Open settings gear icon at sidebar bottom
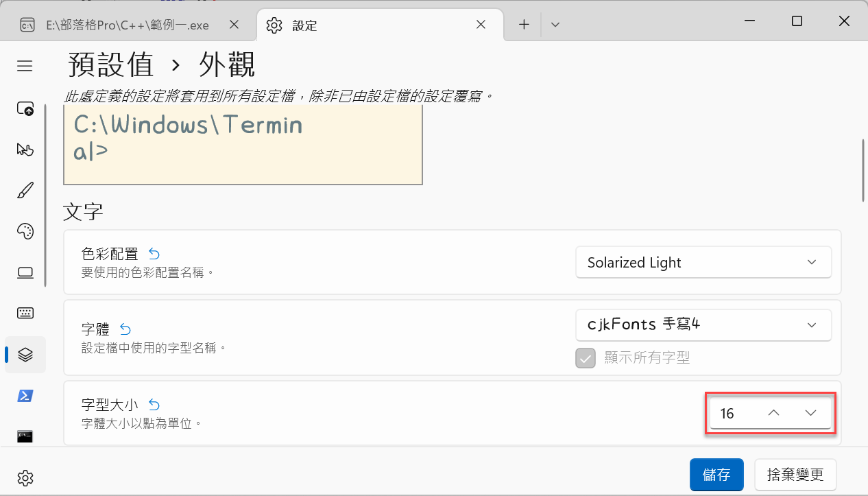868x496 pixels. pyautogui.click(x=25, y=477)
